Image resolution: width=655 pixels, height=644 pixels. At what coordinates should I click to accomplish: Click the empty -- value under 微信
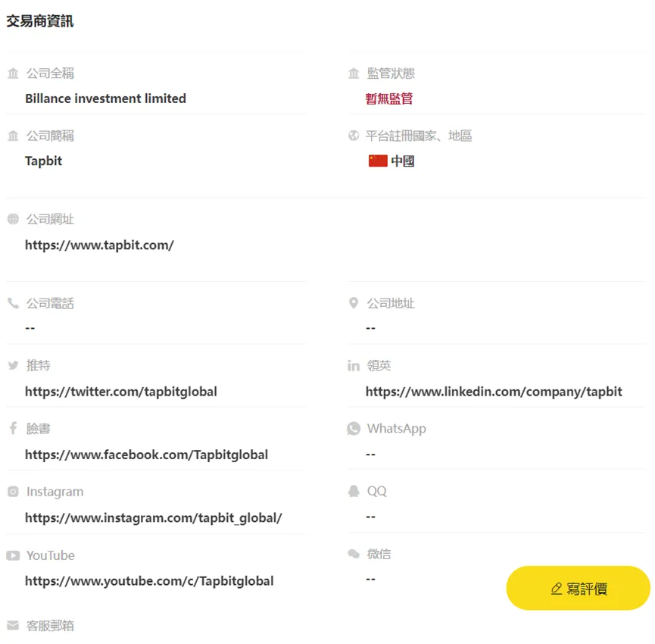[370, 580]
